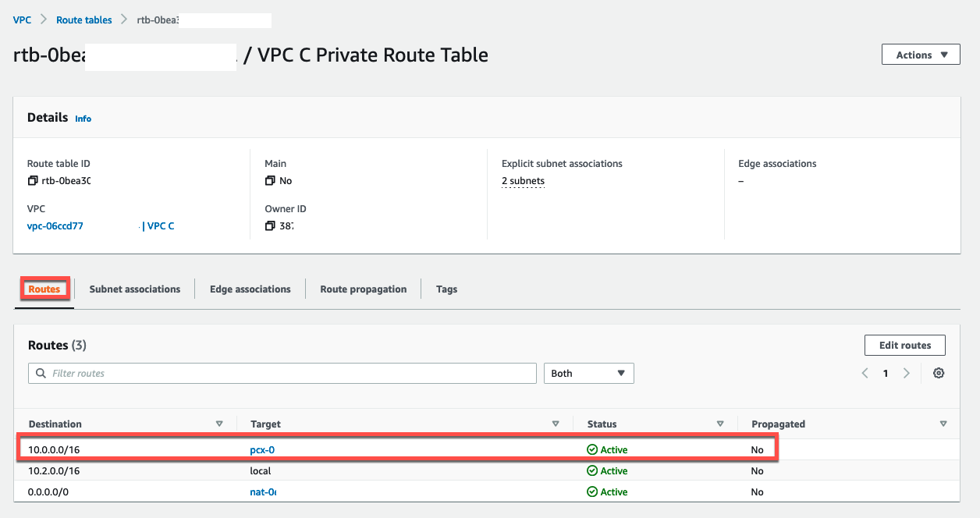Copy the route table ID
Image resolution: width=980 pixels, height=518 pixels.
click(x=33, y=181)
